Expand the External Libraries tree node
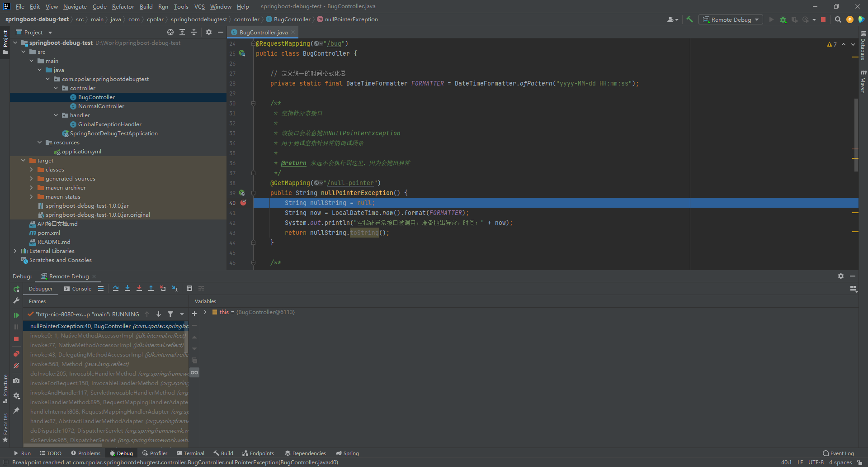The height and width of the screenshot is (467, 868). pyautogui.click(x=15, y=251)
